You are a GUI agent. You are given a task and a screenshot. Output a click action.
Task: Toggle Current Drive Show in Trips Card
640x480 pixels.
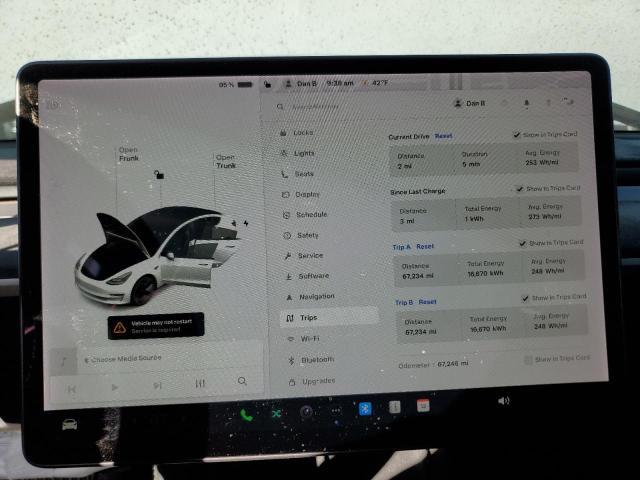pos(516,134)
